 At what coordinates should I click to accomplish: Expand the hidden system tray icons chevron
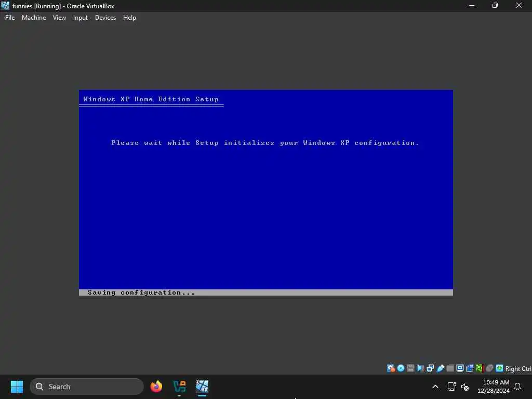tap(435, 387)
